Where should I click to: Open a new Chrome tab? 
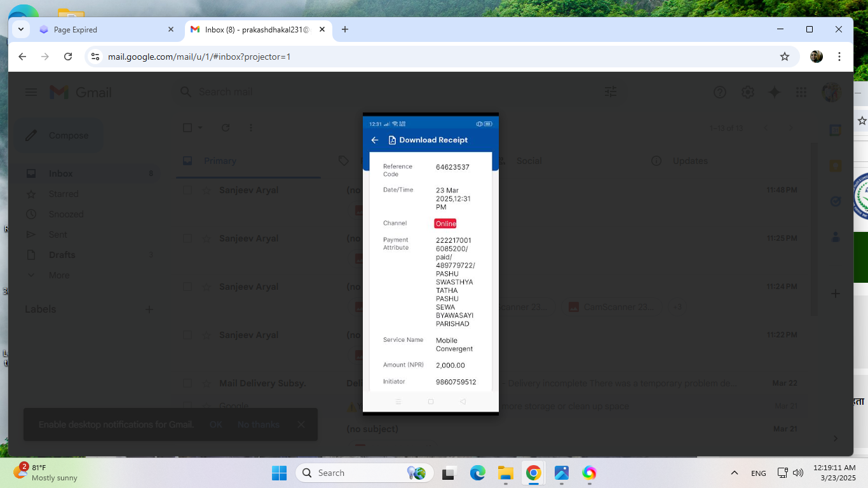click(x=345, y=29)
